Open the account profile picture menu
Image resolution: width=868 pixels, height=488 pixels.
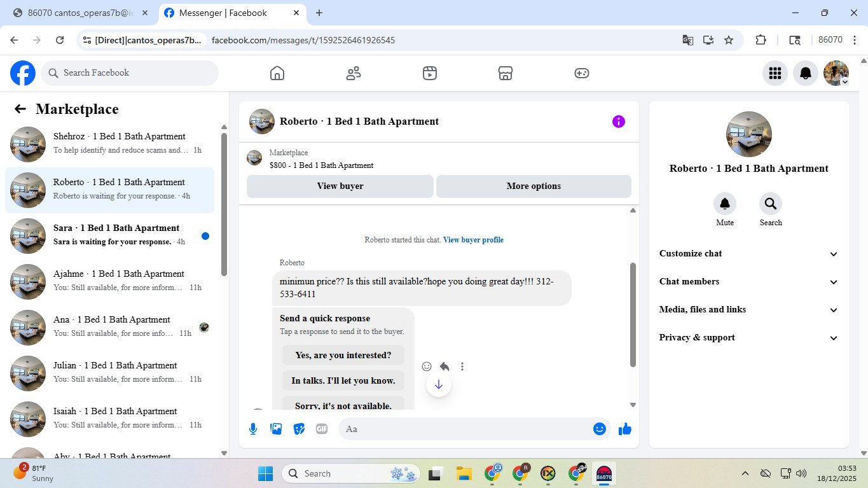[836, 73]
